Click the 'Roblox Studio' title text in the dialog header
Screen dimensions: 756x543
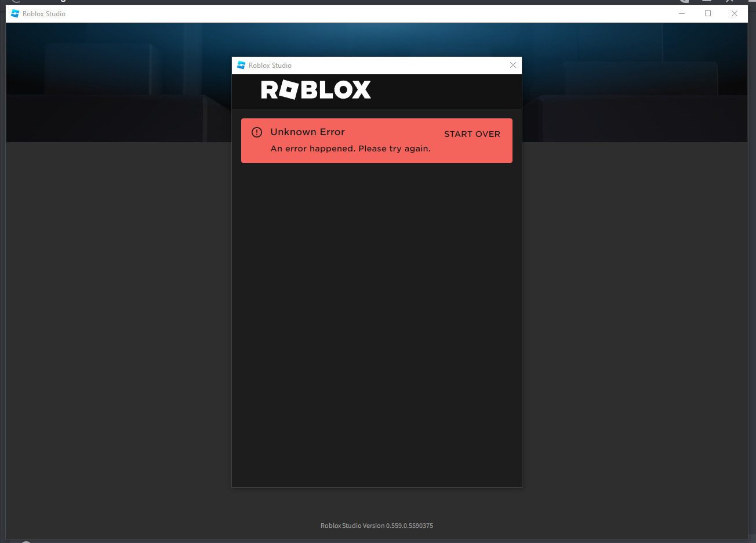270,65
